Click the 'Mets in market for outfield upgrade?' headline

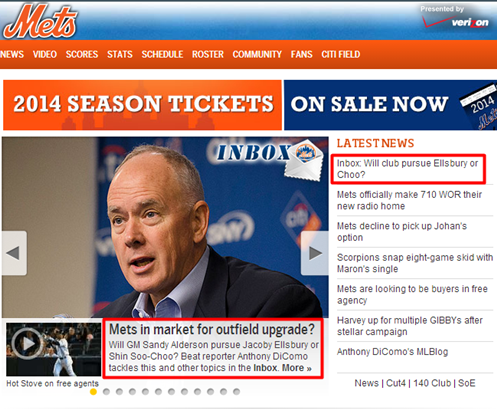(212, 329)
